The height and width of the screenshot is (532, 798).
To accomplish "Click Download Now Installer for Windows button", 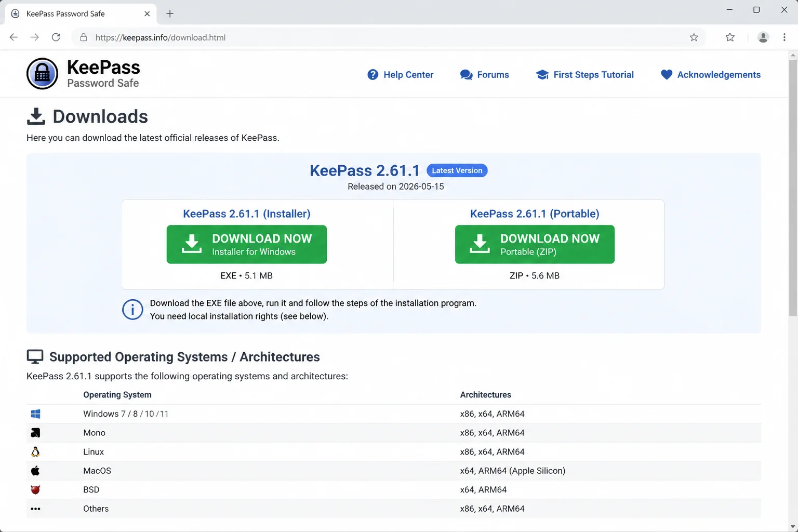I will (247, 244).
